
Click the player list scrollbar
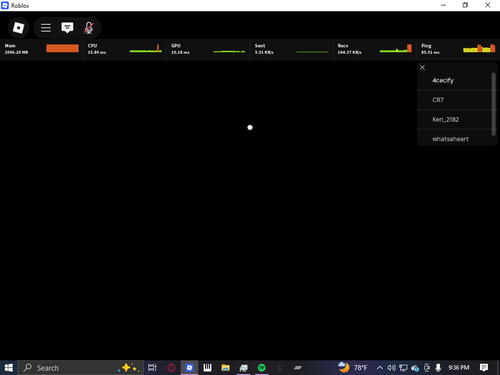click(x=494, y=104)
